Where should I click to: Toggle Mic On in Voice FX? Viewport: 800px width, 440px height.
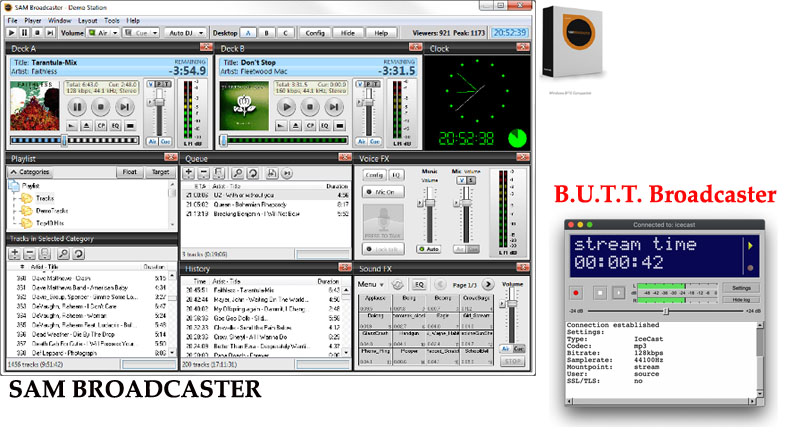click(x=383, y=192)
